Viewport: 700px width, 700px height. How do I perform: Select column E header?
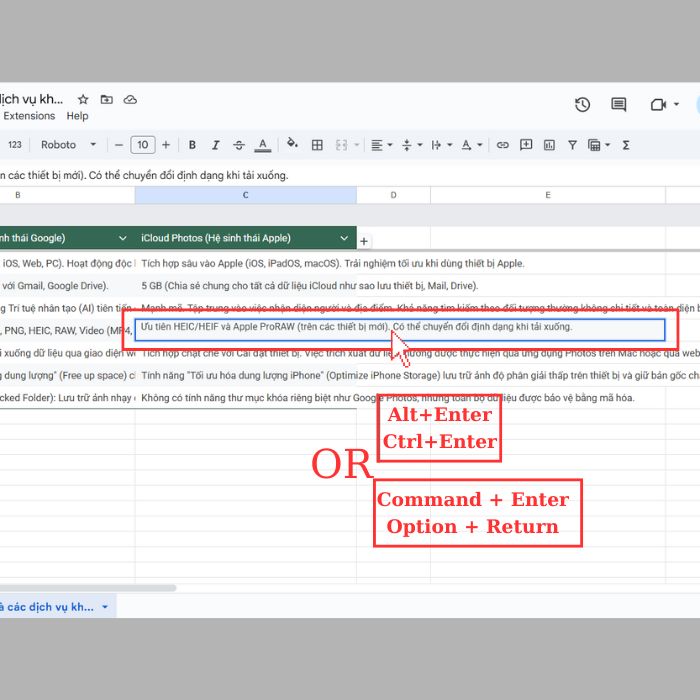point(548,195)
